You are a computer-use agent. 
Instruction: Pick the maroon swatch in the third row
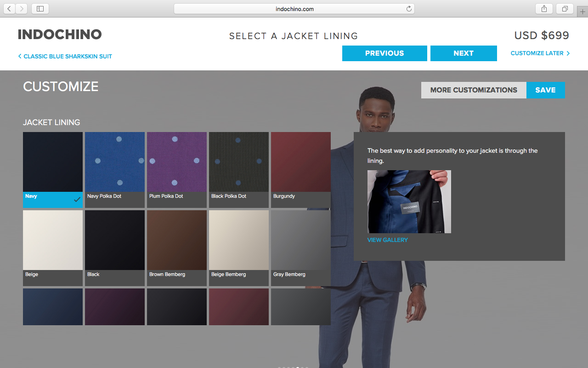[x=239, y=307]
